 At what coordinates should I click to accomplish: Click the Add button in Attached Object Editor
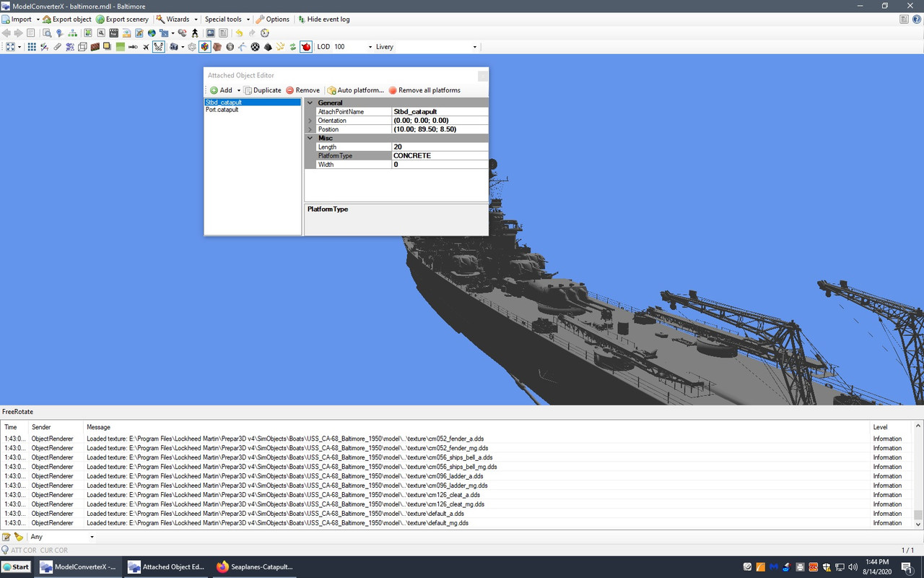pyautogui.click(x=222, y=90)
